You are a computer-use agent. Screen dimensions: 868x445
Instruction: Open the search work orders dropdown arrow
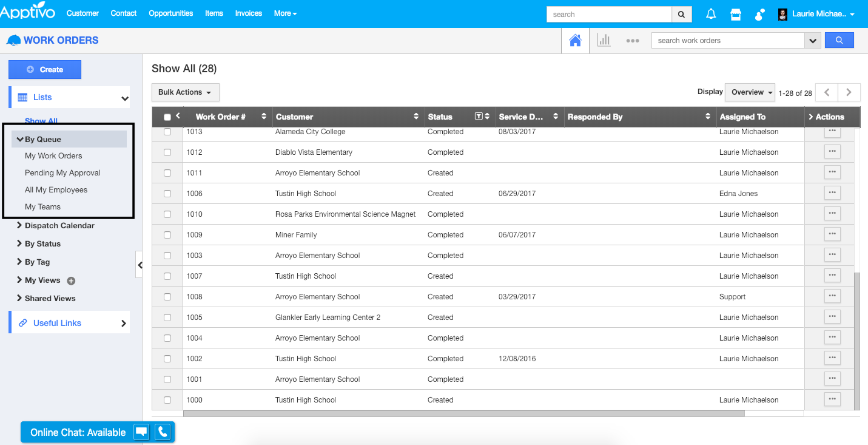[812, 41]
